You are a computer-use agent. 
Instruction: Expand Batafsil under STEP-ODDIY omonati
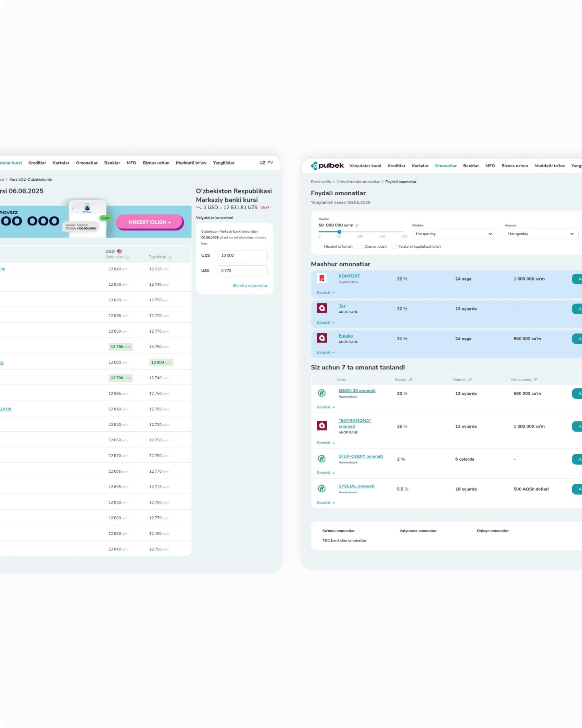(325, 473)
